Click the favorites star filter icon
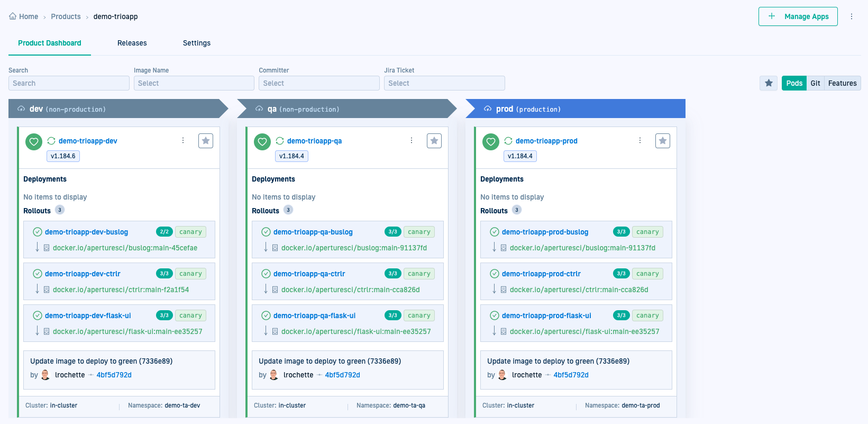The image size is (868, 424). 769,83
